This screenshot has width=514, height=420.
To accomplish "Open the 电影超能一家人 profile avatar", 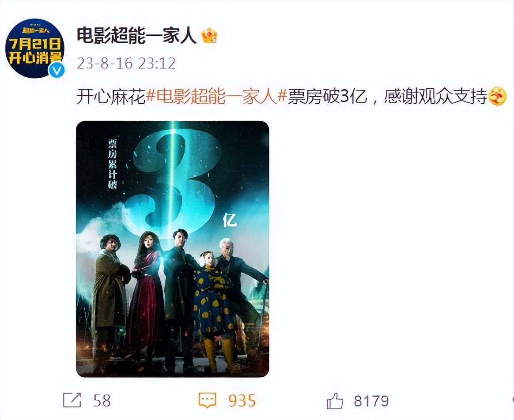I will [35, 48].
